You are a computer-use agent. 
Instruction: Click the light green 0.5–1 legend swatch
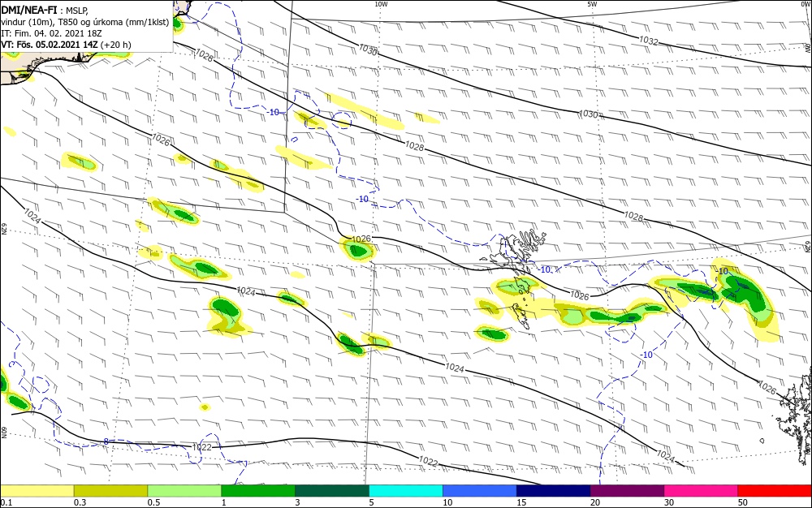click(184, 491)
